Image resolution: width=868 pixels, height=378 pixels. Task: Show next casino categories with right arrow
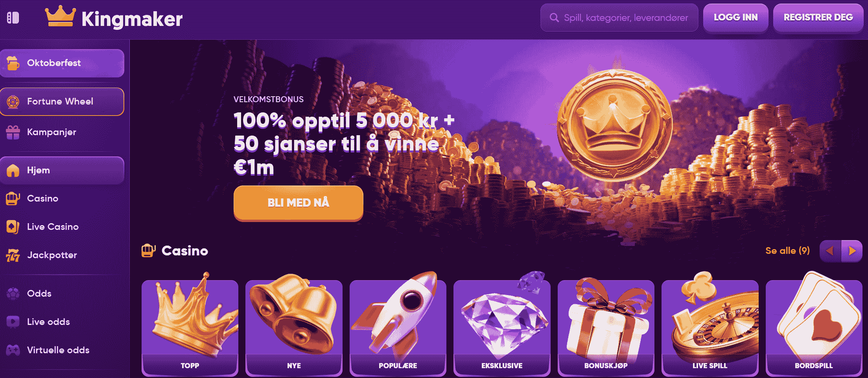click(852, 251)
